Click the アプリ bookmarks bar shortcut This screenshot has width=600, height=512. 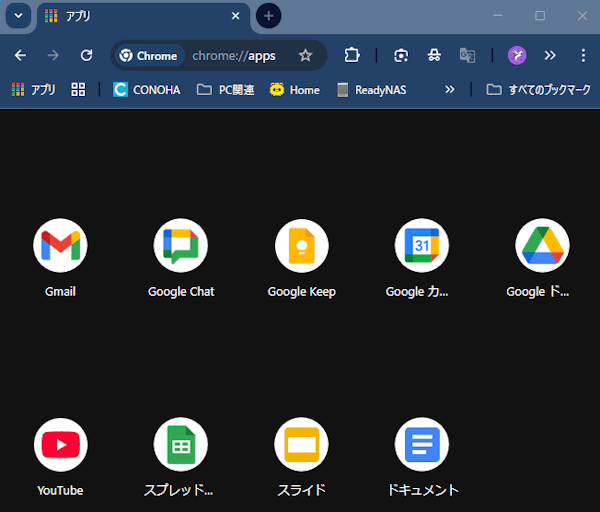[34, 90]
